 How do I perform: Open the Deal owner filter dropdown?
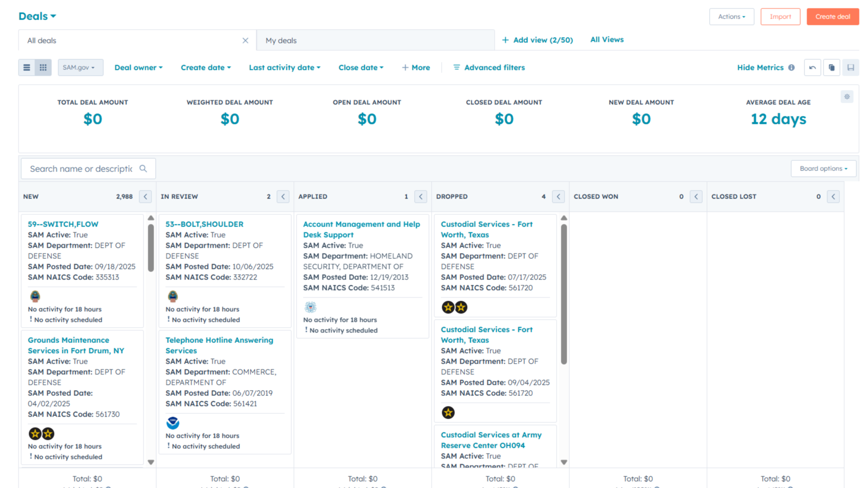coord(138,67)
